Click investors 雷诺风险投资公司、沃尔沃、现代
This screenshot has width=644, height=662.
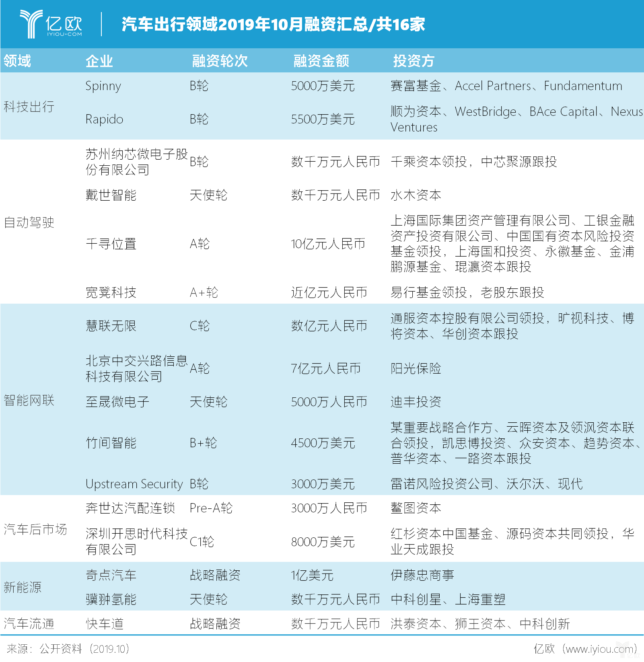point(486,484)
